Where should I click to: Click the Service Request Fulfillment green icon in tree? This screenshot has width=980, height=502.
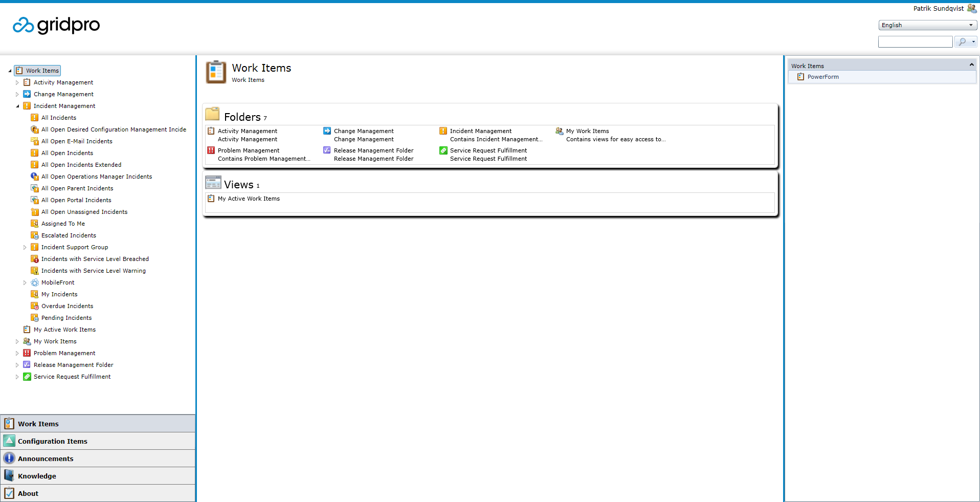(x=27, y=377)
